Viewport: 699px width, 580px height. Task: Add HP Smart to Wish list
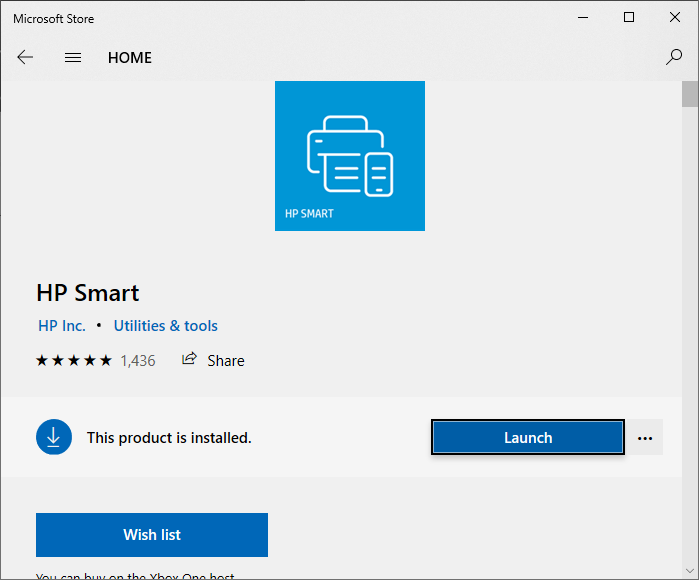tap(152, 535)
